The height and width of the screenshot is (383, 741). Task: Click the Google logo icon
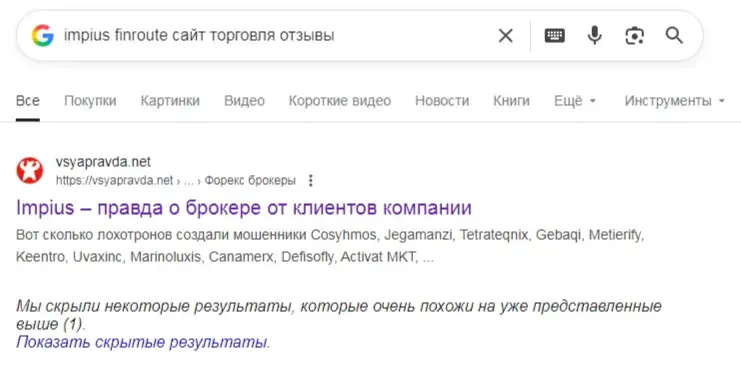(43, 35)
